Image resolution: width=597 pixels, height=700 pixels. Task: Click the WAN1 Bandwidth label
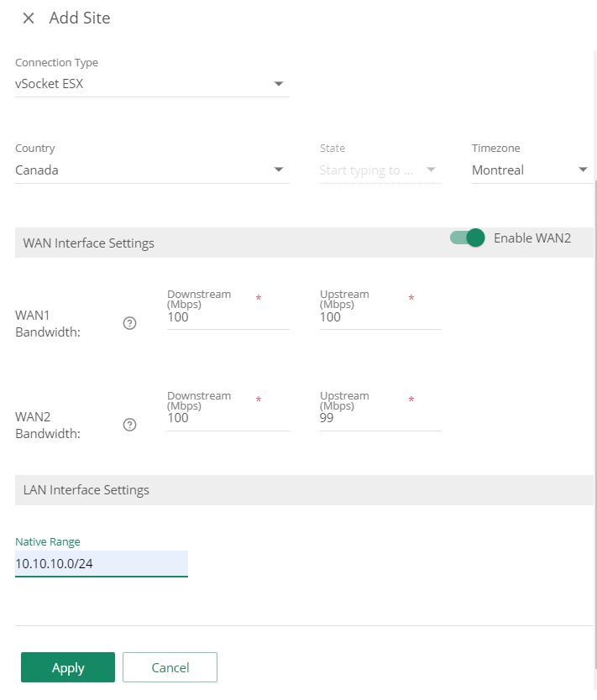pyautogui.click(x=48, y=324)
